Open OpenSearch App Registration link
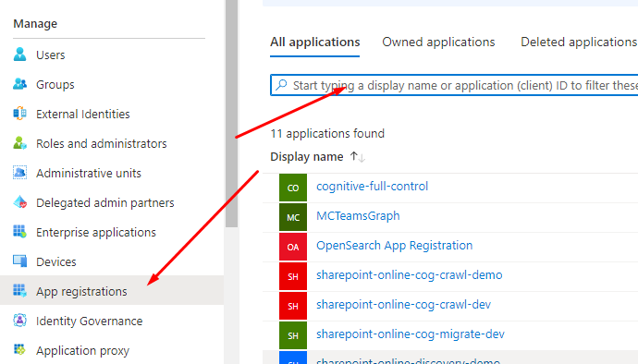This screenshot has width=638, height=364. point(394,246)
